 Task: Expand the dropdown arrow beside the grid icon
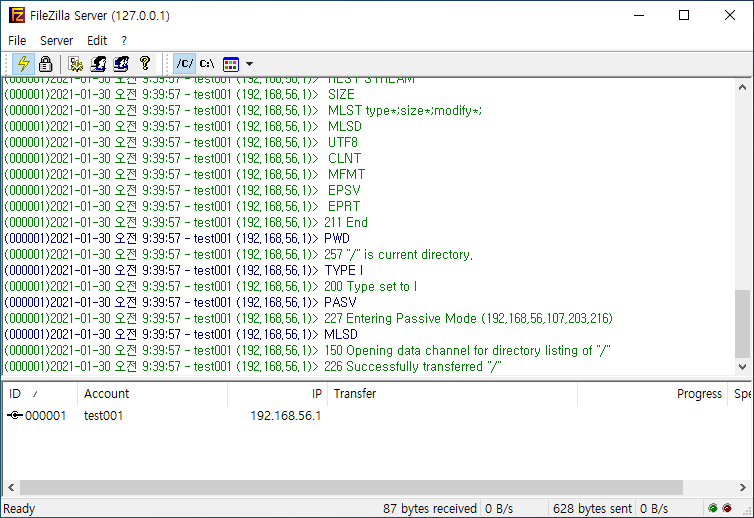tap(249, 63)
